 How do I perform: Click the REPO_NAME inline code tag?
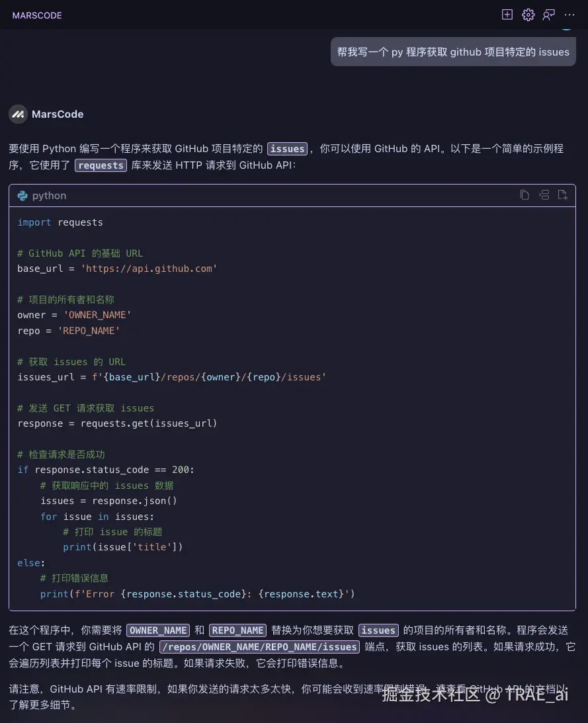point(237,630)
